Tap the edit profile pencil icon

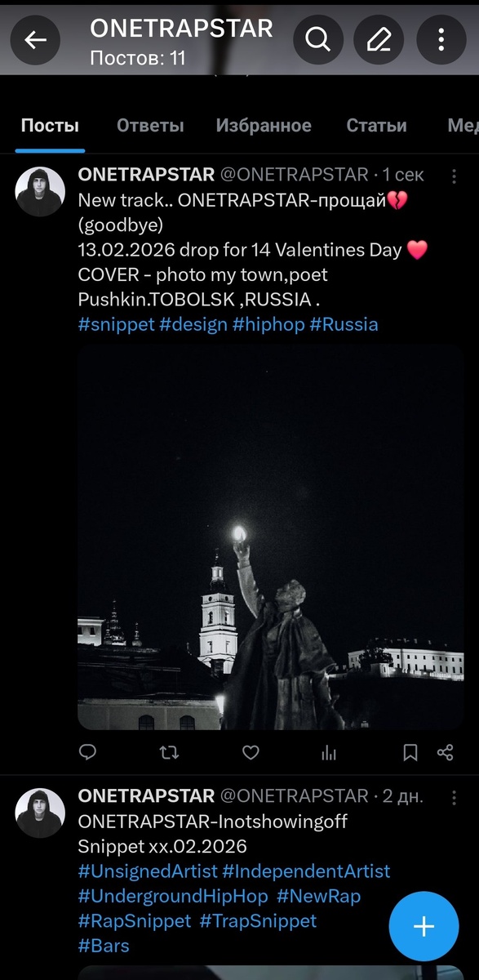click(x=379, y=39)
